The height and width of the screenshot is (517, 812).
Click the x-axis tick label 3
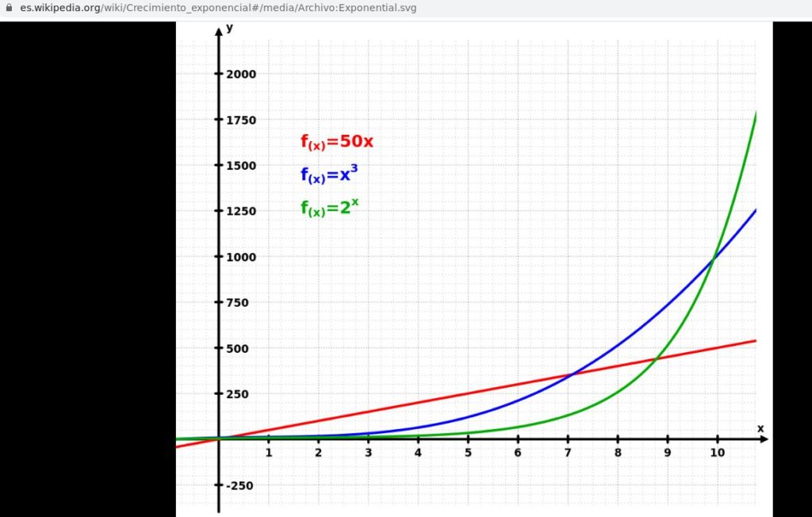[368, 453]
